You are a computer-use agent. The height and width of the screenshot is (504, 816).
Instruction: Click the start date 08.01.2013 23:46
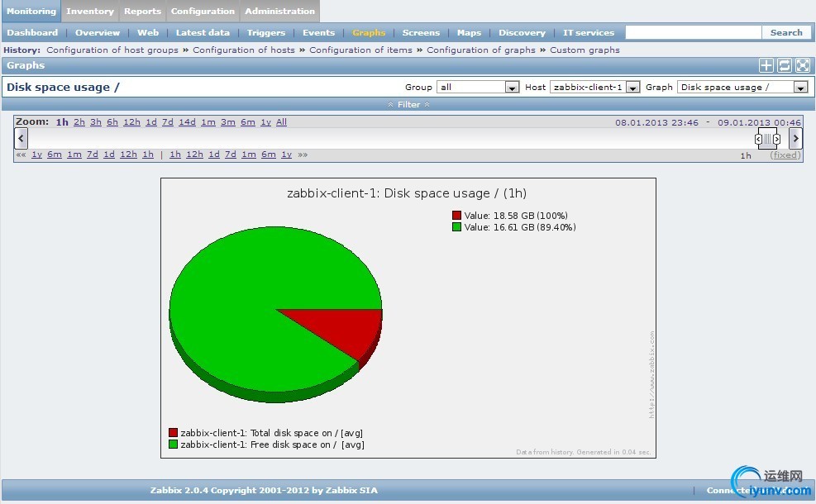(656, 123)
